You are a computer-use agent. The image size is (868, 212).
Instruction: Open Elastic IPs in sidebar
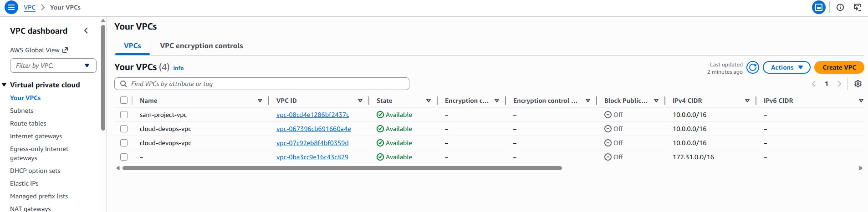click(24, 183)
